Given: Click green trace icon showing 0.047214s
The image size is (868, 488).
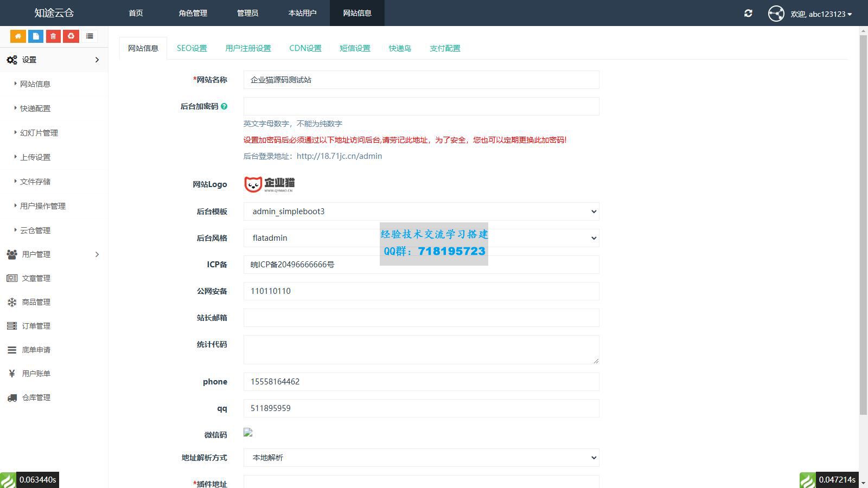Looking at the screenshot, I should point(807,480).
